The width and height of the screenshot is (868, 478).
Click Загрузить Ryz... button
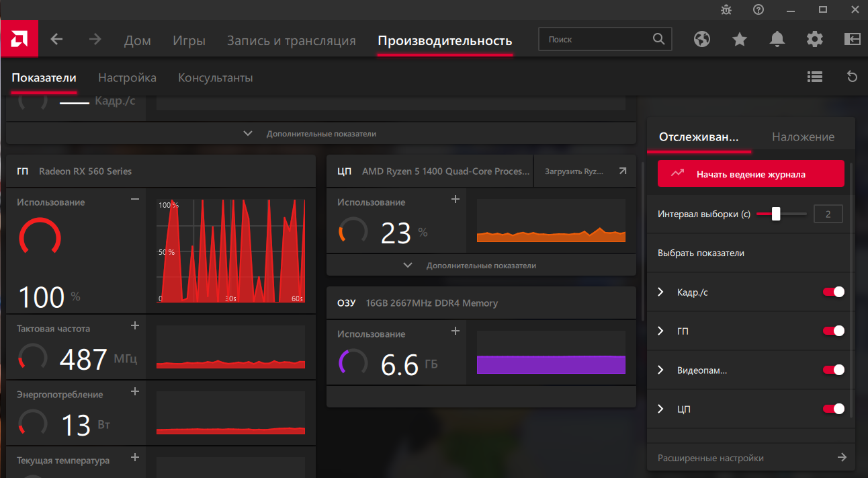[x=584, y=171]
